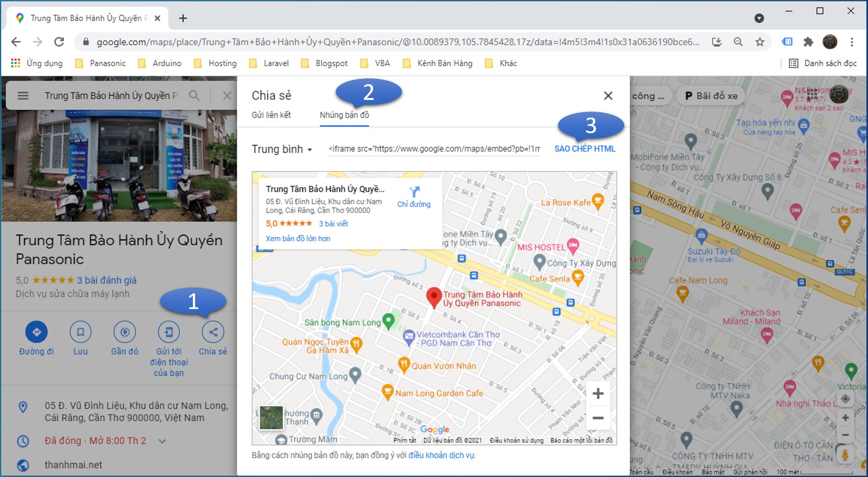Toggle satellite thumbnail in embedded map
The image size is (868, 477).
pyautogui.click(x=271, y=418)
